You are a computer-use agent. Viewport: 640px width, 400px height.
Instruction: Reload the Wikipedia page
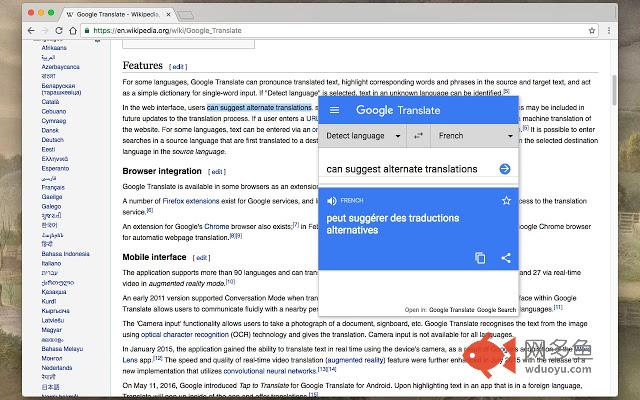coord(59,31)
